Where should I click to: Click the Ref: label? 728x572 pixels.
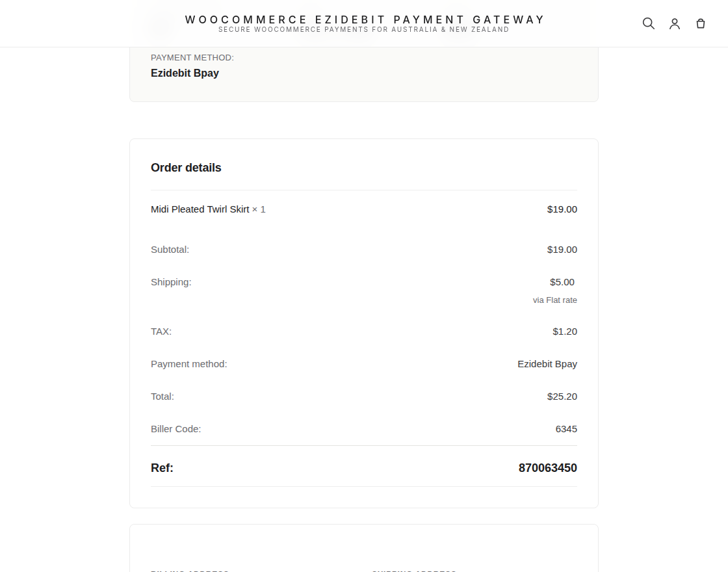pyautogui.click(x=162, y=468)
